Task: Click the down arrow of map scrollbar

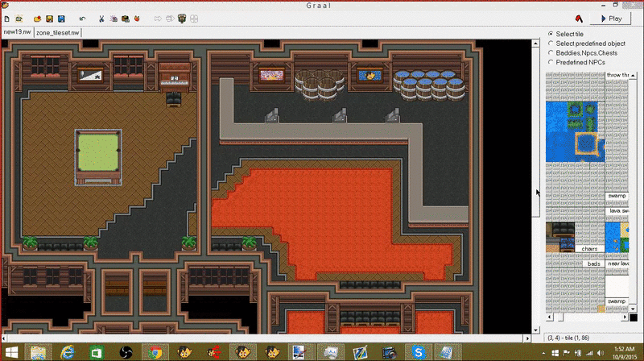Action: pos(535,330)
